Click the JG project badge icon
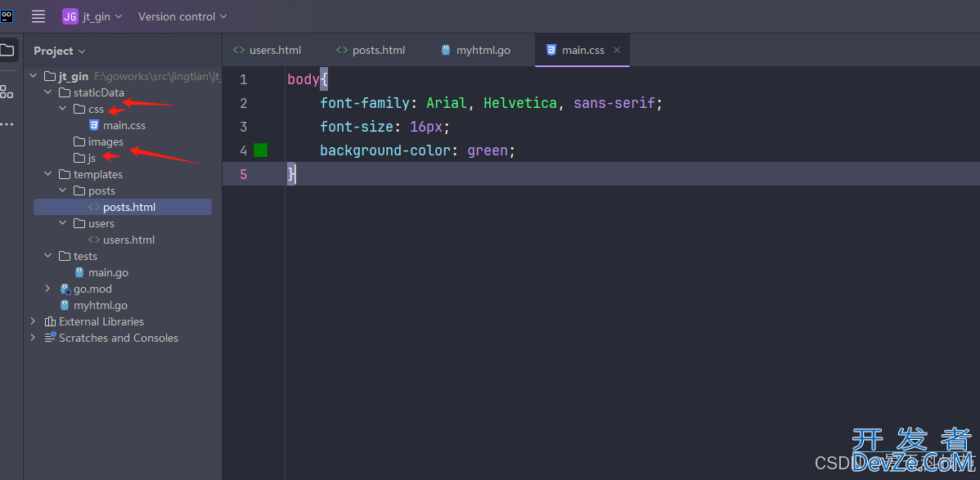Image resolution: width=980 pixels, height=480 pixels. (x=70, y=16)
